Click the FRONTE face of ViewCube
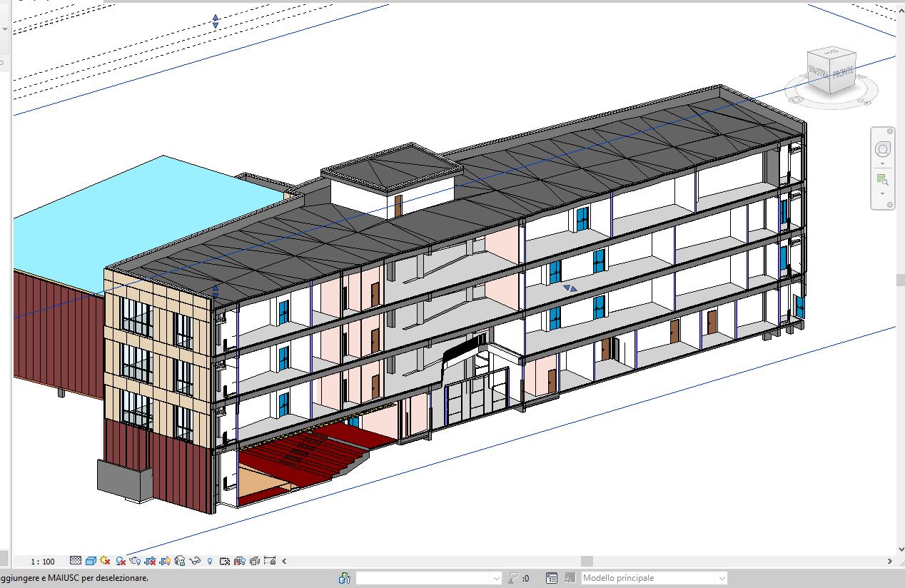The width and height of the screenshot is (905, 588). pos(843,72)
